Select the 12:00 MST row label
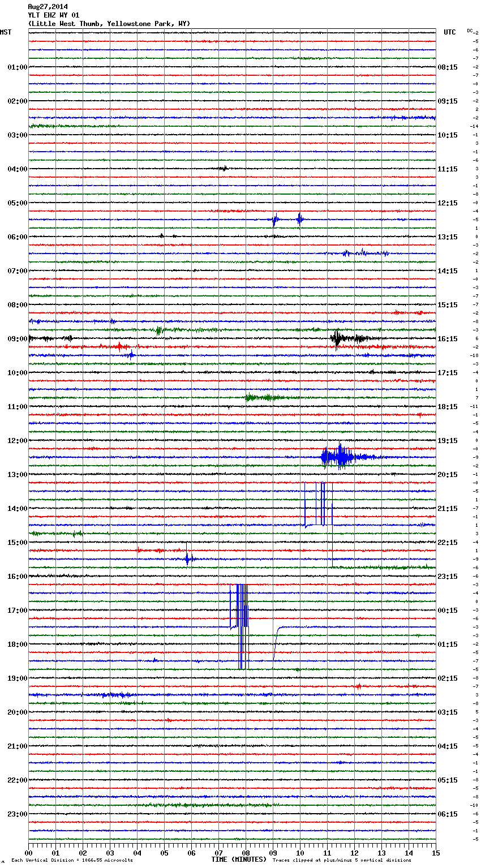Image resolution: width=481 pixels, height=868 pixels. click(x=17, y=441)
